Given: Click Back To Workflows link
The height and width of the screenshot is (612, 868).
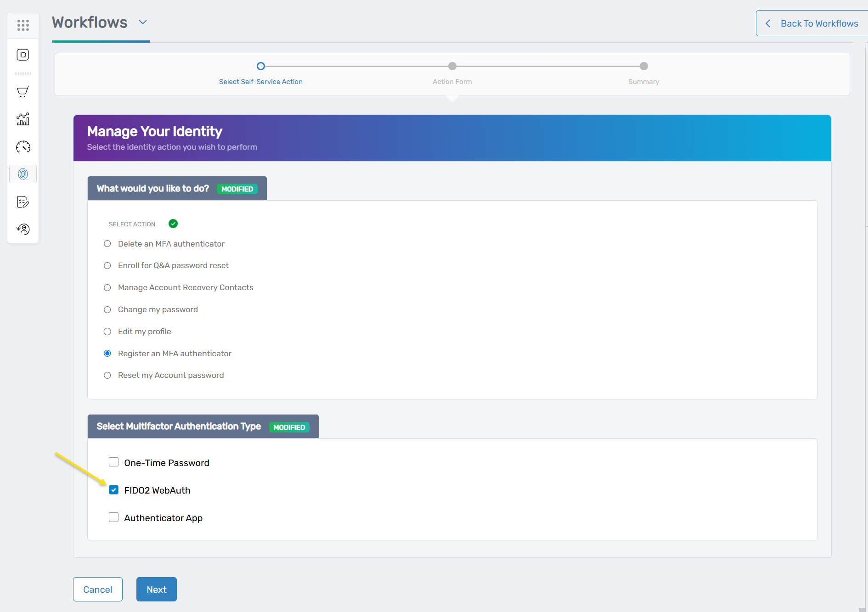Looking at the screenshot, I should click(819, 23).
